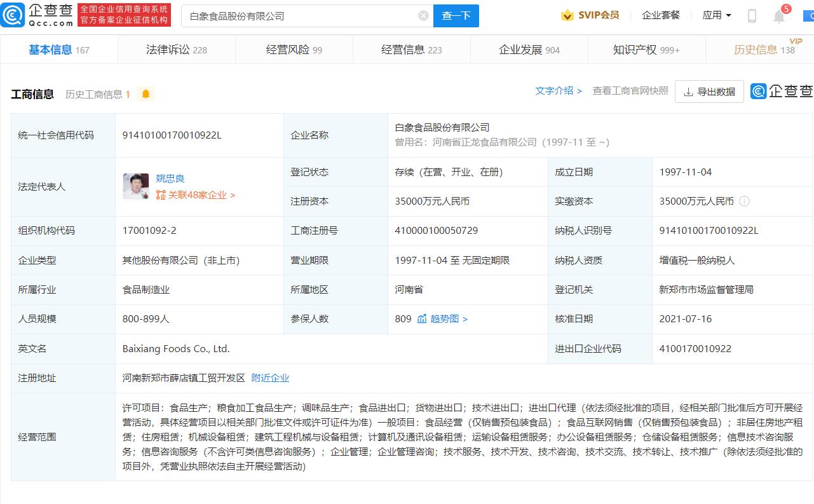The width and height of the screenshot is (814, 504).
Task: Click the SVIP crown icon
Action: click(x=567, y=15)
